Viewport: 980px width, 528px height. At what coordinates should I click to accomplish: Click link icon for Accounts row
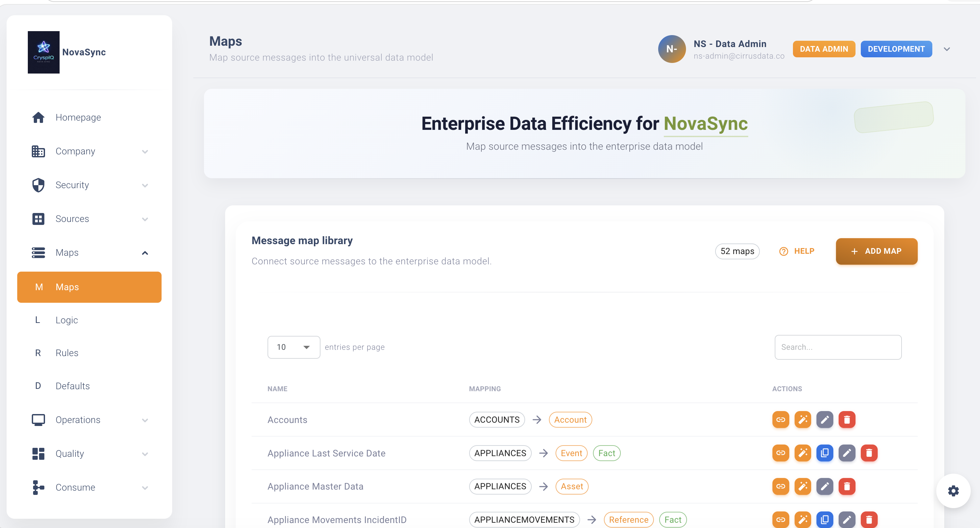(781, 420)
